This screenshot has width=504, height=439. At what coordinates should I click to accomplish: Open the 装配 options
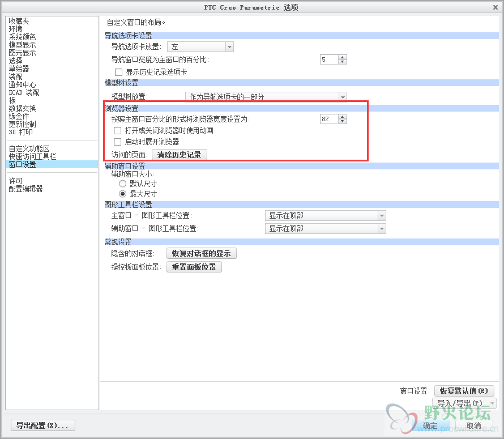(x=15, y=76)
